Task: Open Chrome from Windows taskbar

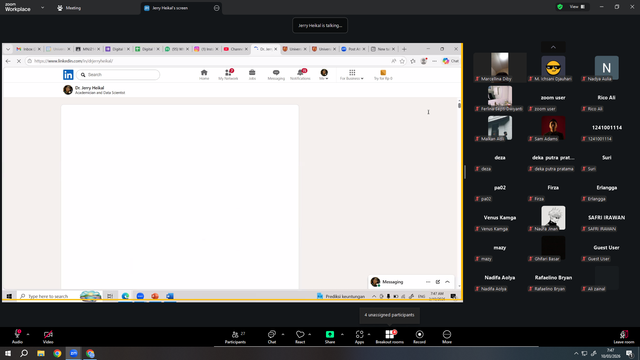Action: pyautogui.click(x=57, y=353)
